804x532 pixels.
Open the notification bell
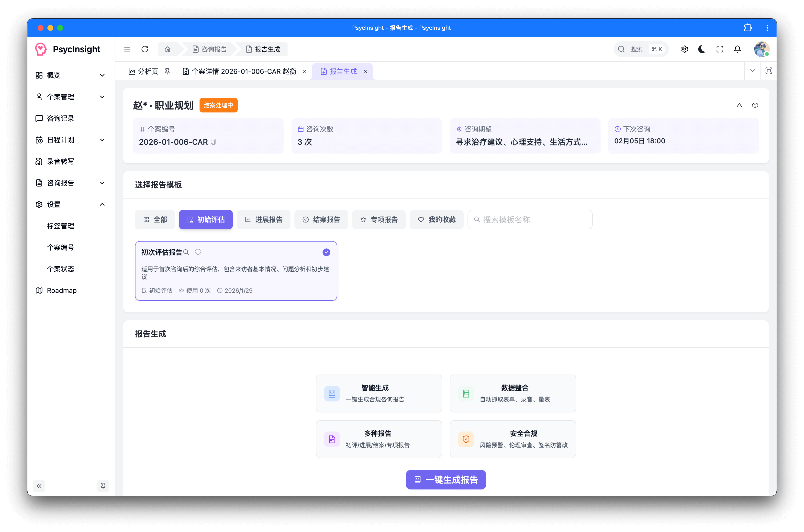pyautogui.click(x=737, y=49)
